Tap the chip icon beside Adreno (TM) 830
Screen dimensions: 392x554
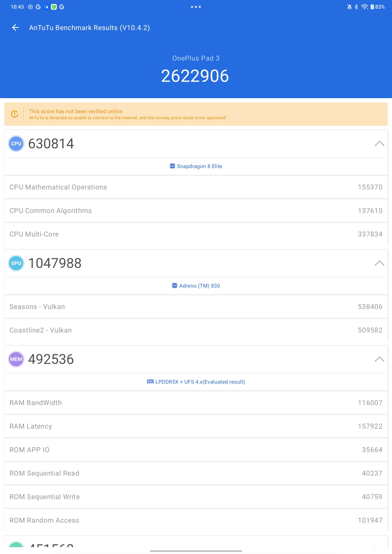click(x=174, y=285)
